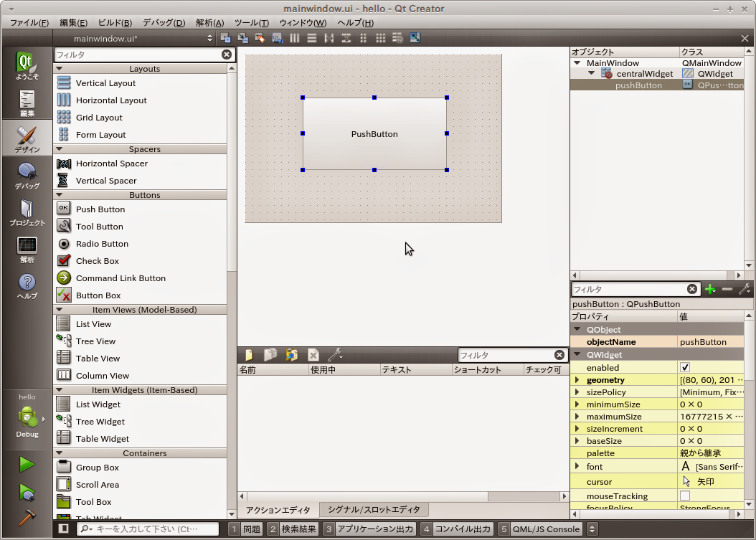Screen dimensions: 756x540
Task: Open the 検索結果 output pane
Action: point(293,529)
